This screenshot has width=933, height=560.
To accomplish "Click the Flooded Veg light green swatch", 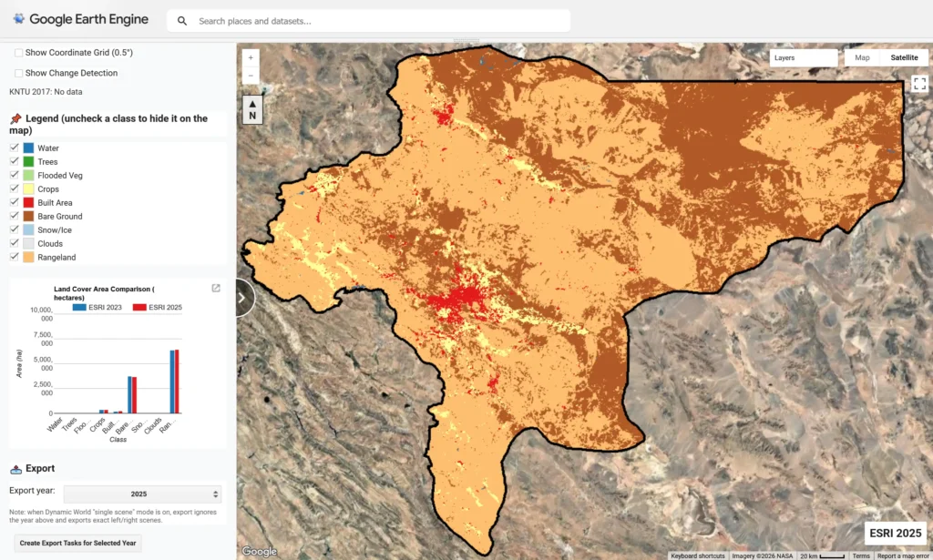I will click(x=28, y=176).
